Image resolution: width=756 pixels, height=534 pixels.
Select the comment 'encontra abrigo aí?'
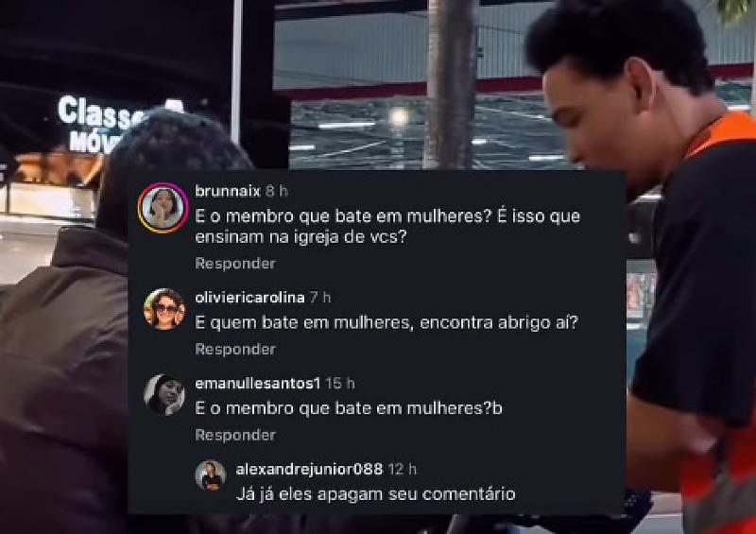(x=499, y=322)
